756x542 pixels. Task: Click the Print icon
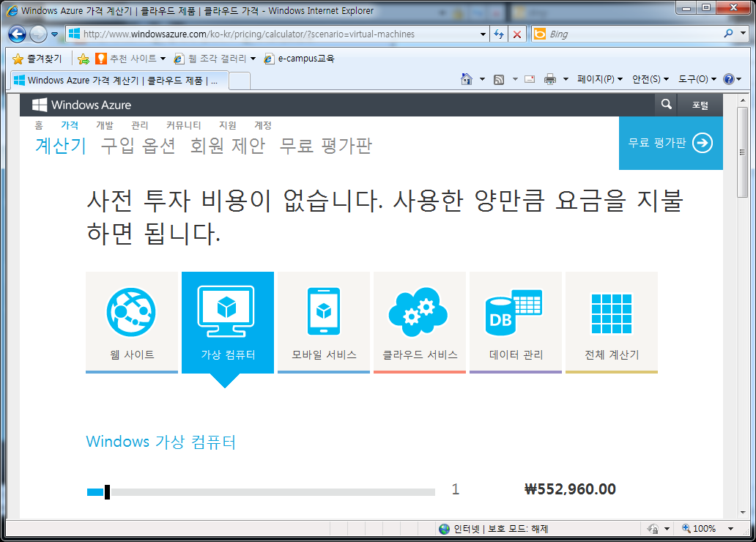tap(549, 79)
